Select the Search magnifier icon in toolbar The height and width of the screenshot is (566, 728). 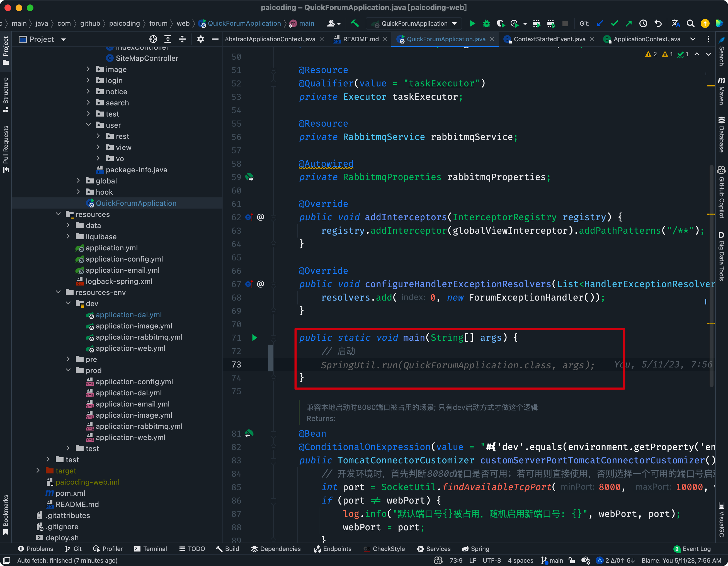click(x=690, y=23)
